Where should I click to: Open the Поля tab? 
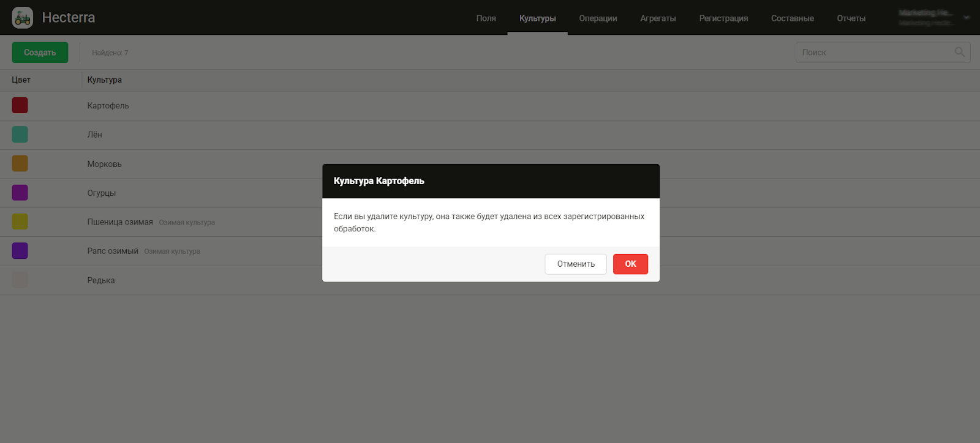pyautogui.click(x=486, y=18)
